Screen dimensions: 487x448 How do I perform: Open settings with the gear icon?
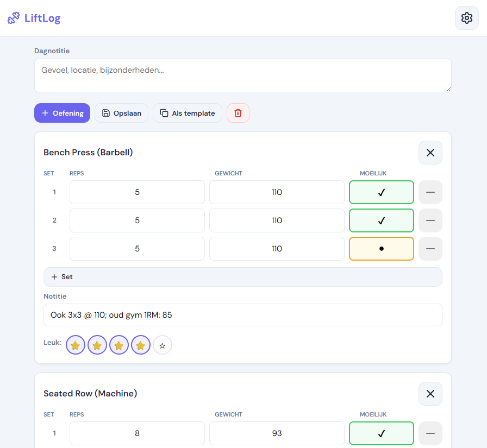(x=466, y=17)
